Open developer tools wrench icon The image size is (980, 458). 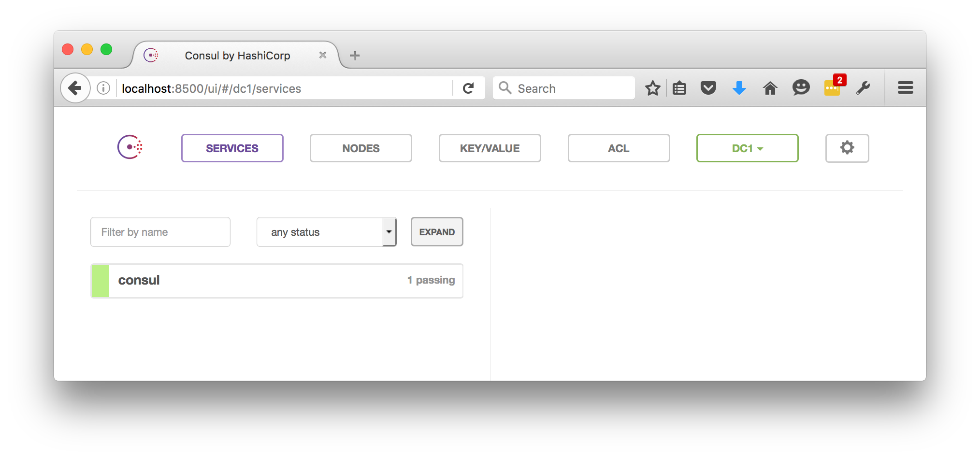[863, 88]
